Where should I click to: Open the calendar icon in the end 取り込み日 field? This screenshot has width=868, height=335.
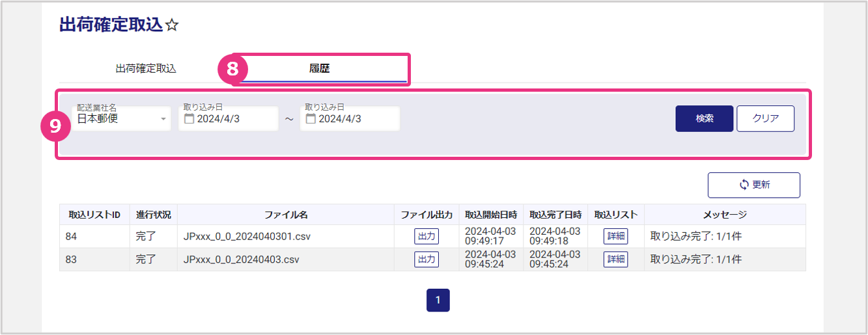[x=311, y=119]
